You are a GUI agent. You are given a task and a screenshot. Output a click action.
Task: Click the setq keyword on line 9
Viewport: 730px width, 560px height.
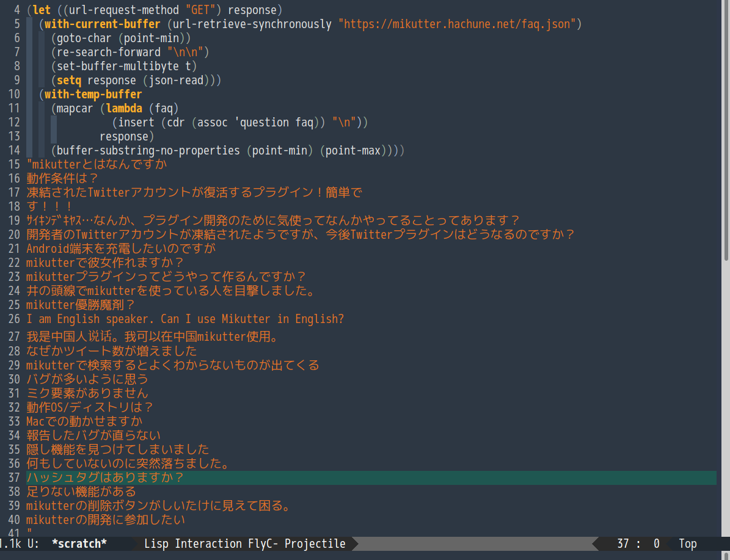(x=69, y=81)
